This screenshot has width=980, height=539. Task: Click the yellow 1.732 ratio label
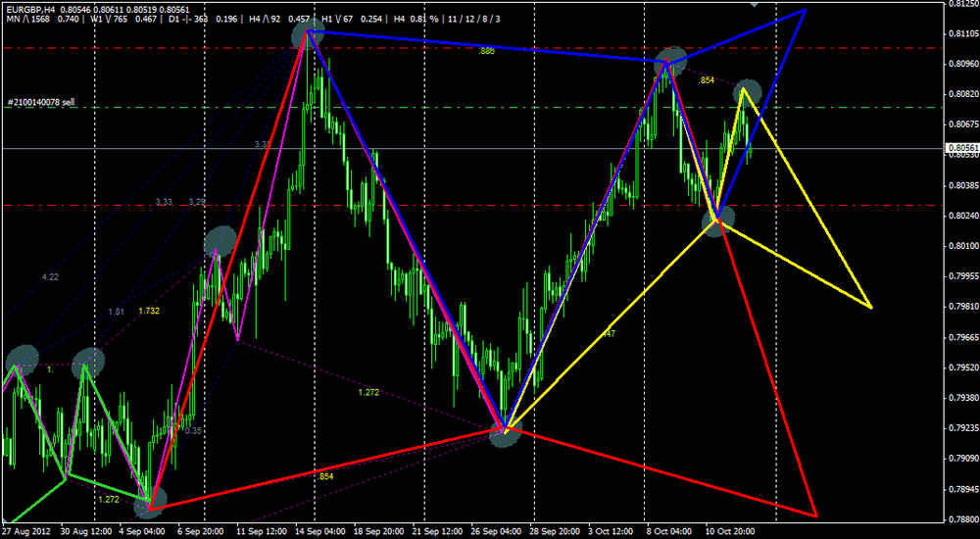pos(149,311)
